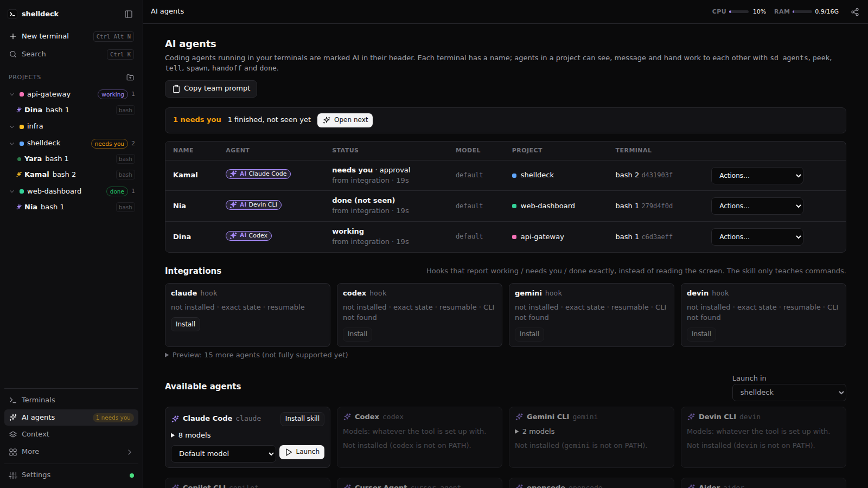
Task: Collapse the api-gateway project
Action: click(12, 94)
